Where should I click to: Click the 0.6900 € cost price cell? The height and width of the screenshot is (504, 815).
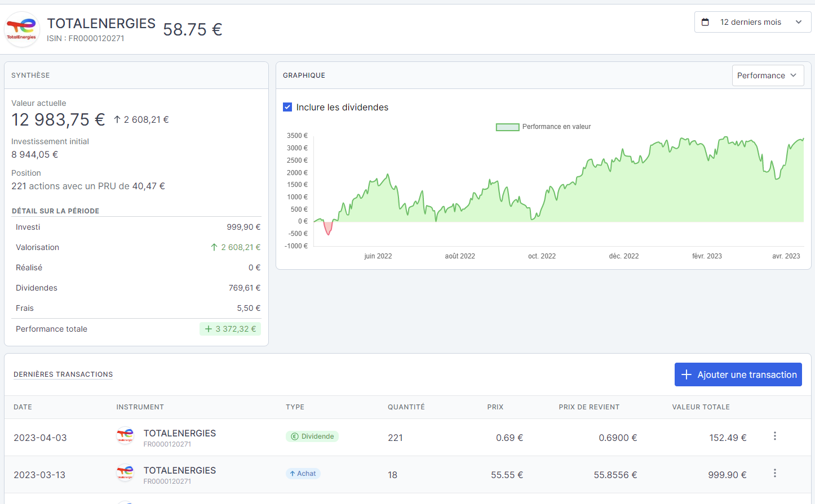[x=618, y=438]
